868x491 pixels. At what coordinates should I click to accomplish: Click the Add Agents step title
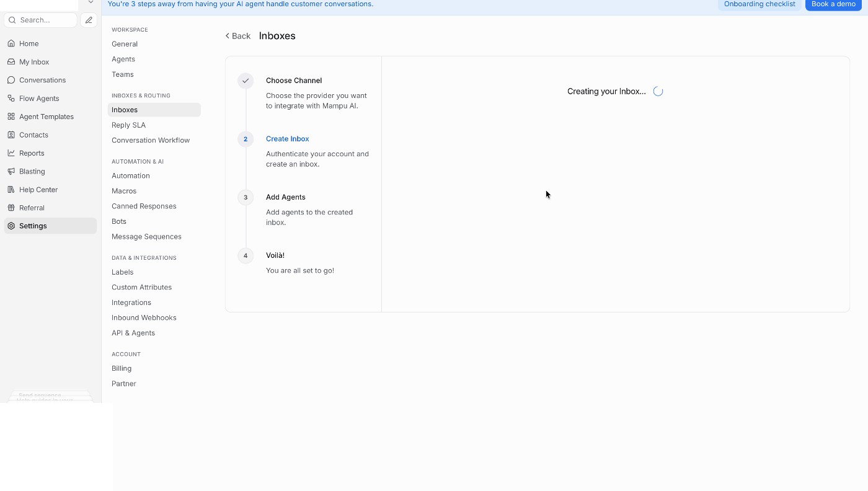pos(286,197)
